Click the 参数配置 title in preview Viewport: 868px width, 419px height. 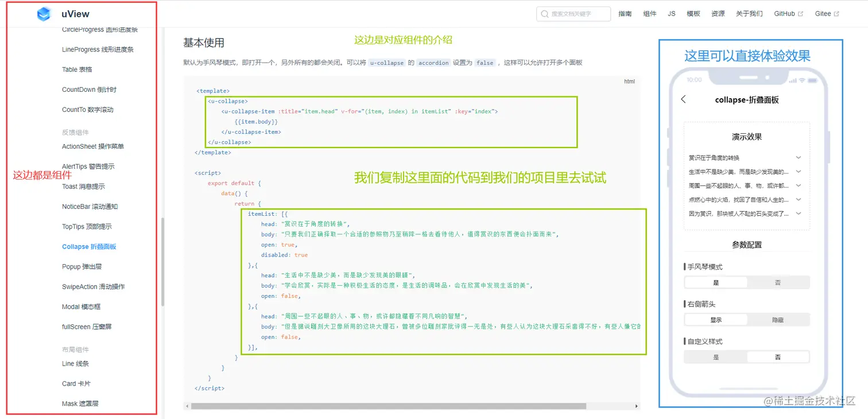click(747, 245)
